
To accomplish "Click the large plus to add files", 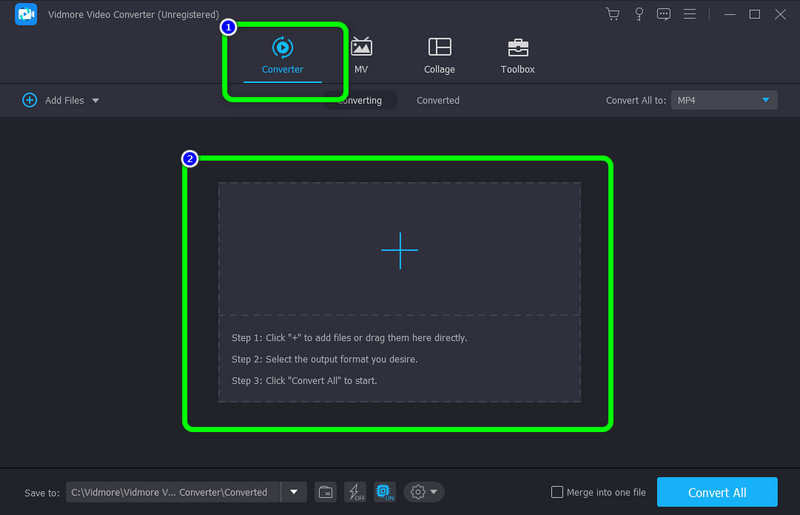I will pyautogui.click(x=399, y=250).
